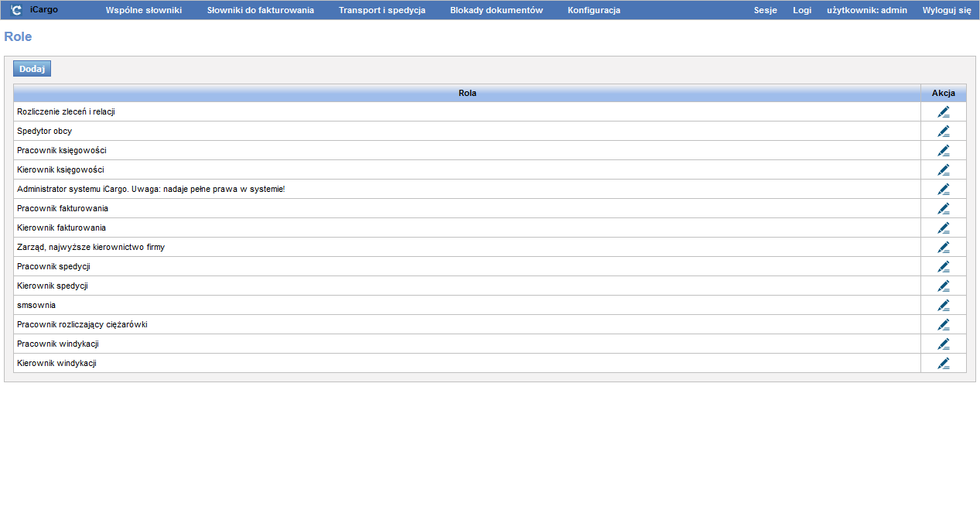Open the Blokady dokumentów menu
This screenshot has height=527, width=980.
click(497, 10)
